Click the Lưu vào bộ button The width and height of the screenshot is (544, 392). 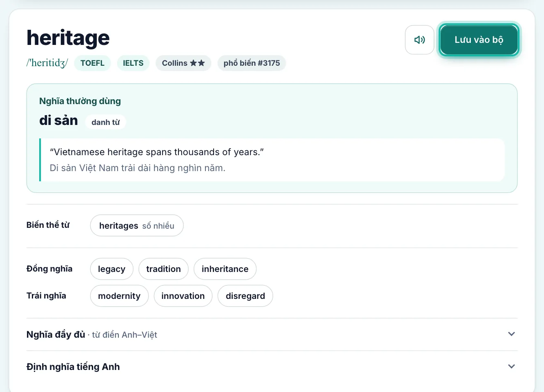tap(479, 40)
